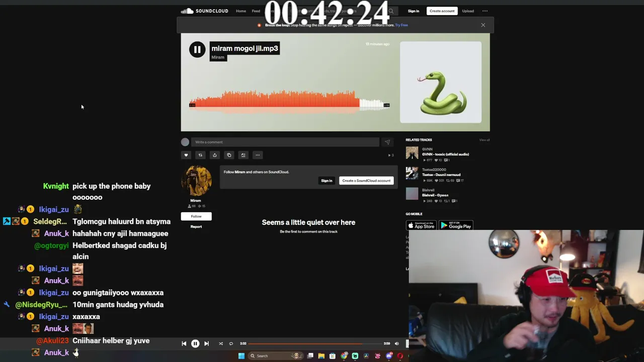The width and height of the screenshot is (644, 362).
Task: Like the track with the heart icon
Action: pyautogui.click(x=186, y=155)
